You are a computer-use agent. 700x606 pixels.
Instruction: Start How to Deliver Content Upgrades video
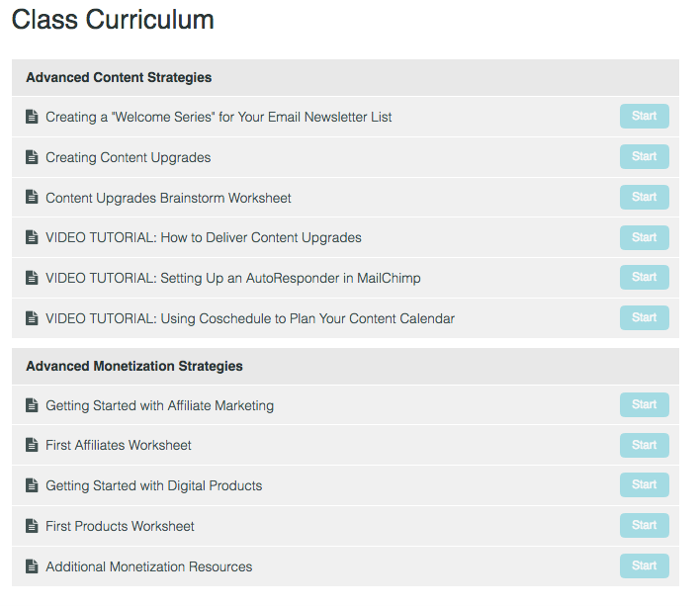coord(645,237)
